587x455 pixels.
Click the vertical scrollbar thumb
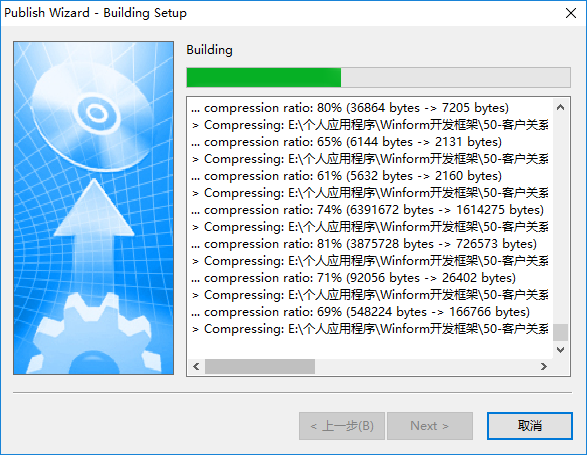pyautogui.click(x=560, y=333)
